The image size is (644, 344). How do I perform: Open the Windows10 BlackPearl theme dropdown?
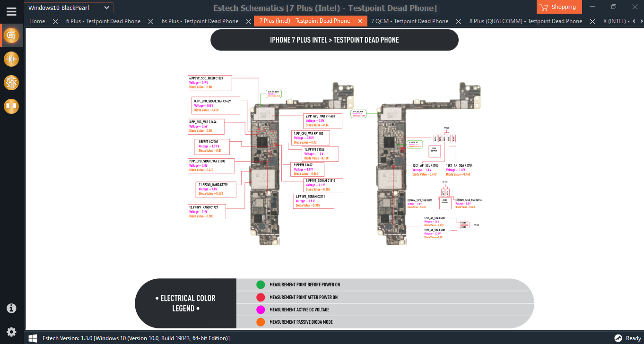[69, 8]
